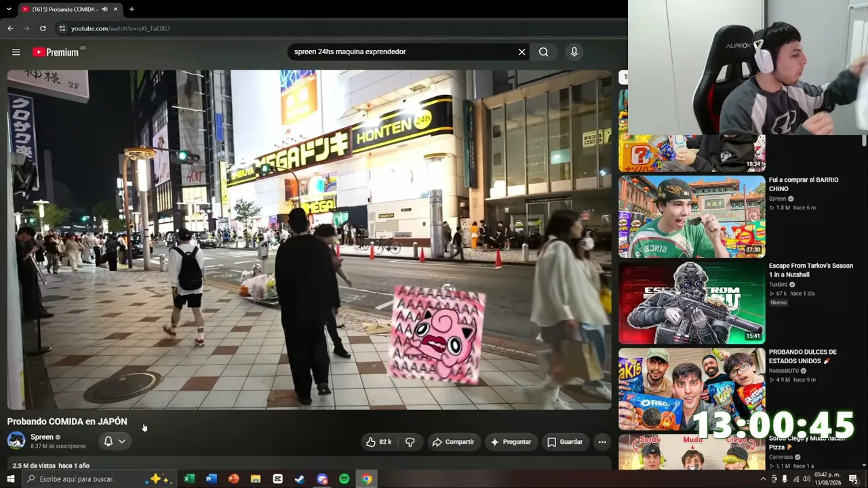Mute the tab via speaker icon
868x488 pixels.
pyautogui.click(x=104, y=9)
